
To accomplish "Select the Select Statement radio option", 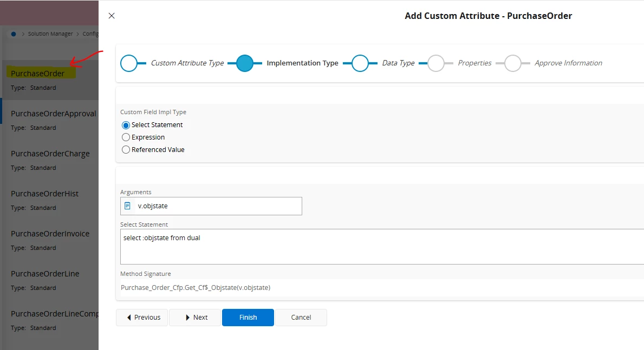I will tap(126, 125).
